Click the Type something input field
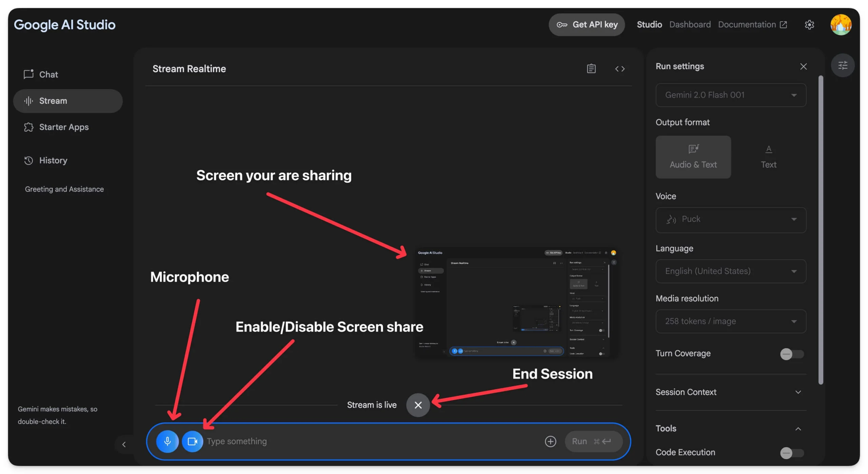This screenshot has width=868, height=474. click(x=373, y=441)
